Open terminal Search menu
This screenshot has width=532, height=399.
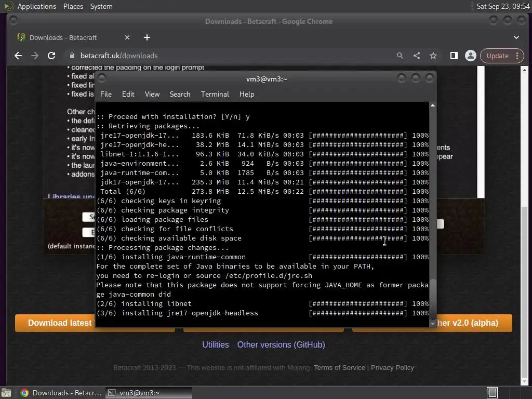coord(180,95)
